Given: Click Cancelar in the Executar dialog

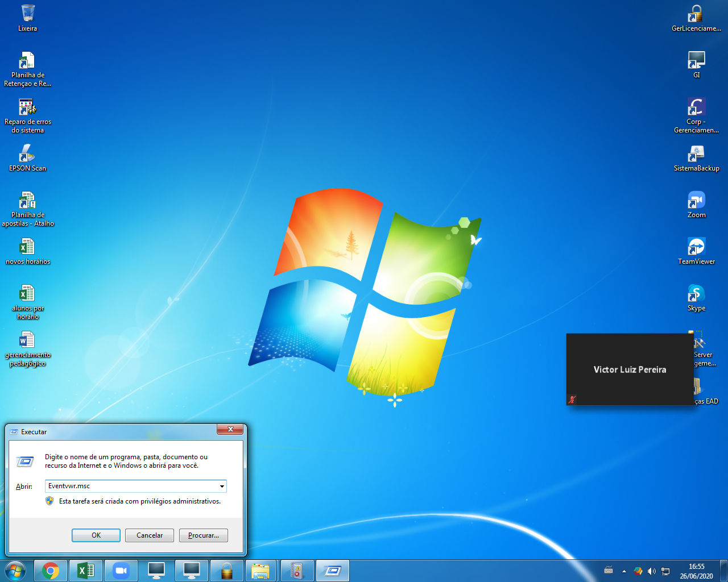Looking at the screenshot, I should 150,535.
